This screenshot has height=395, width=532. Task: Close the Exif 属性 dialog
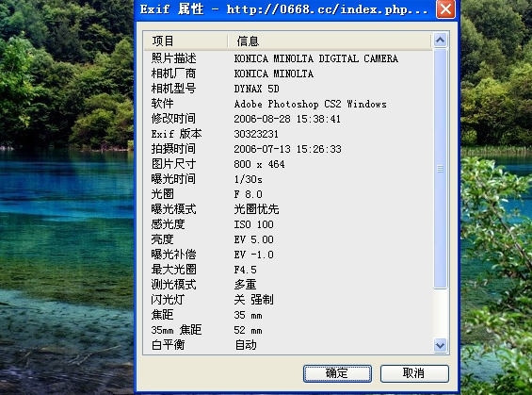point(445,9)
